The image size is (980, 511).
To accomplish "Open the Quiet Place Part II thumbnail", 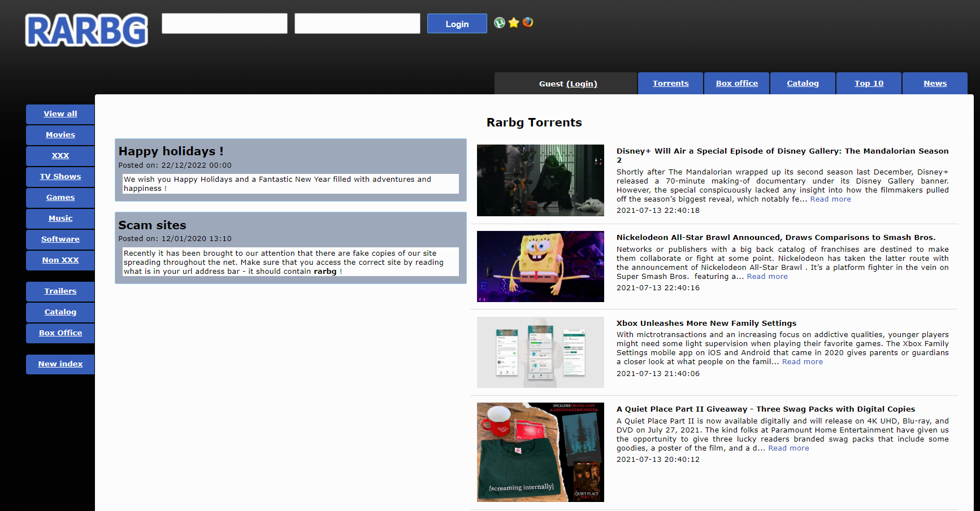I will pos(540,452).
